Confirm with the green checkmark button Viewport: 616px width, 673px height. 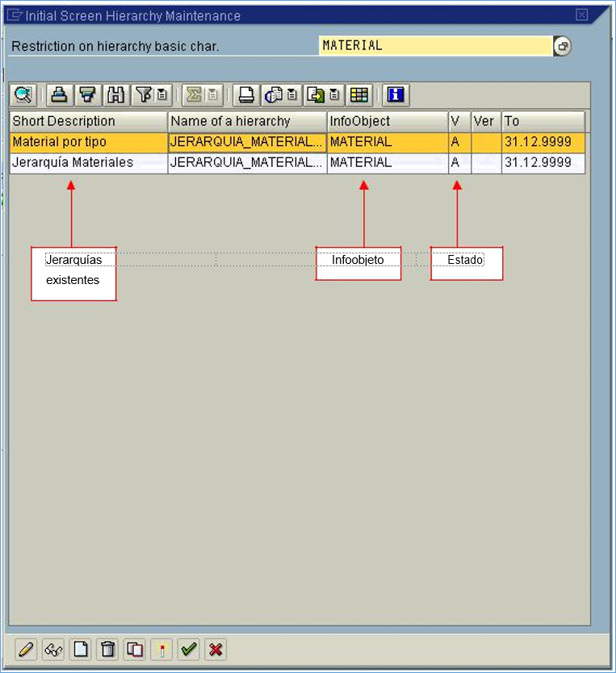pyautogui.click(x=189, y=649)
